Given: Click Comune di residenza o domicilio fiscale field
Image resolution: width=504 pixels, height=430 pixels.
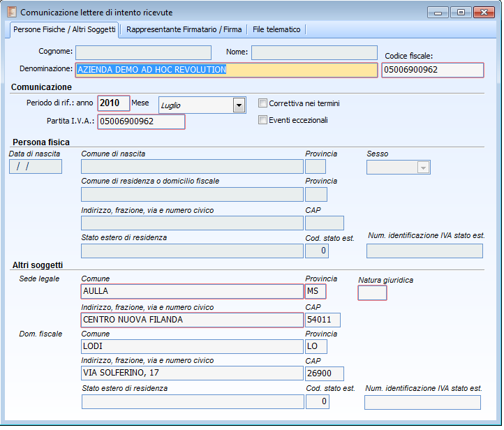Looking at the screenshot, I should (x=192, y=195).
